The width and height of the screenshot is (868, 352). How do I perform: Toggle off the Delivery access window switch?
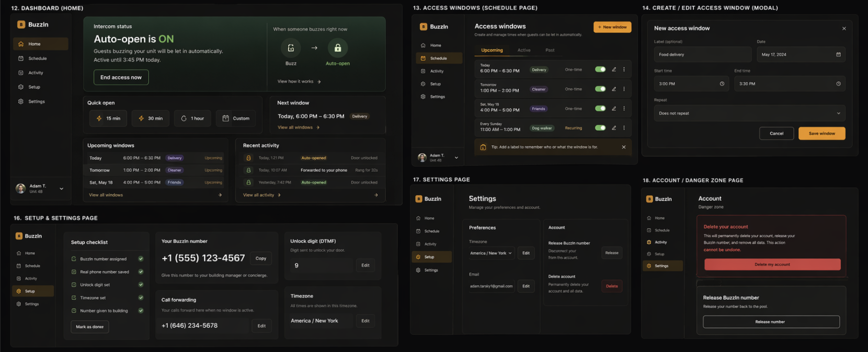pos(600,69)
